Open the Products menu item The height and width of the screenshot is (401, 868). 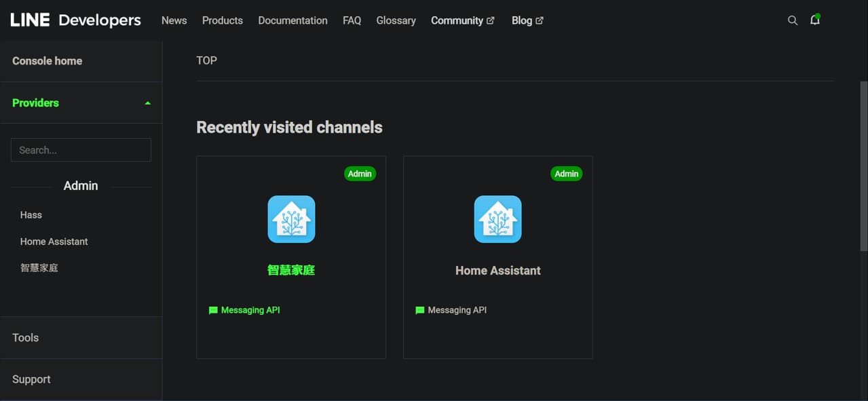coord(222,20)
